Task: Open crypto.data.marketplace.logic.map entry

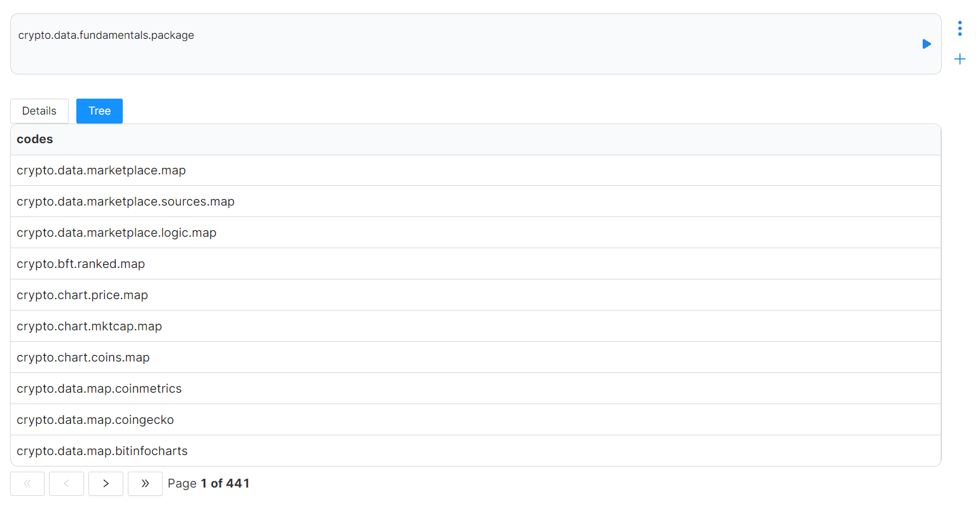Action: coord(476,233)
